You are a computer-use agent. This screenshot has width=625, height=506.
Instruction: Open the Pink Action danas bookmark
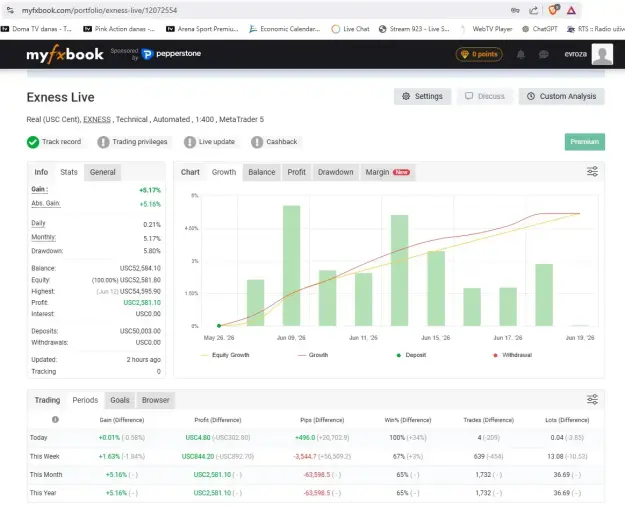pos(119,29)
